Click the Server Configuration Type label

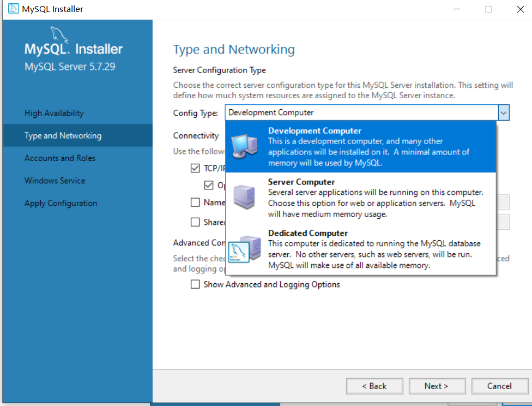[219, 70]
